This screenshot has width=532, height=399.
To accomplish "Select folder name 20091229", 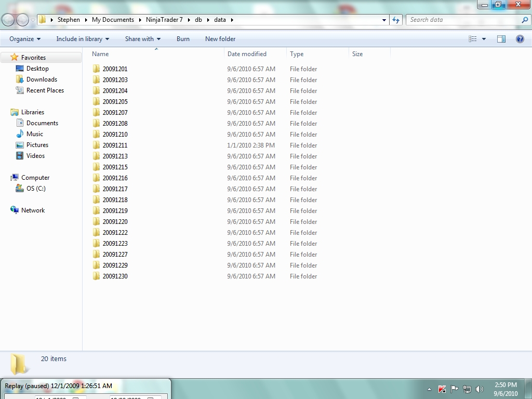I will point(115,265).
